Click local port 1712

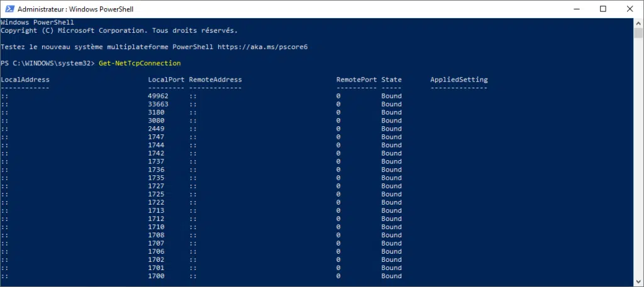[x=156, y=219]
